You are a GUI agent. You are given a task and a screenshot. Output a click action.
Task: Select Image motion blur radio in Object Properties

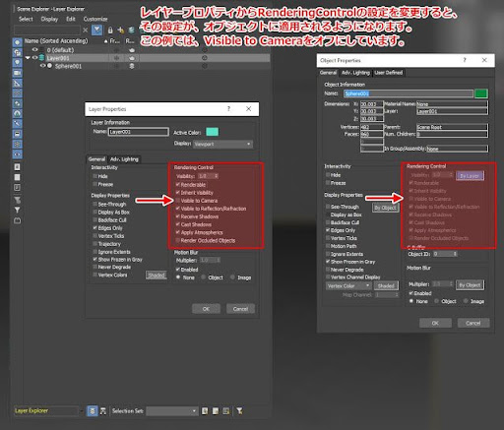coord(466,301)
